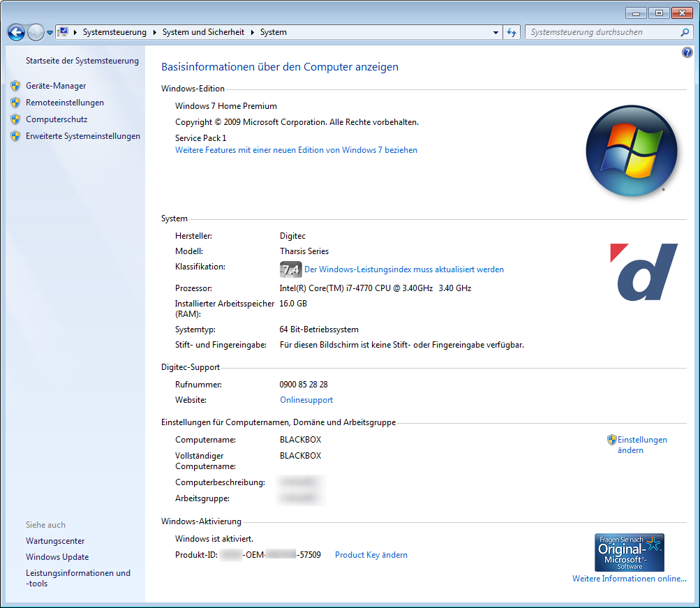
Task: Open Wartungscenter under Siehe auch
Action: (x=55, y=541)
